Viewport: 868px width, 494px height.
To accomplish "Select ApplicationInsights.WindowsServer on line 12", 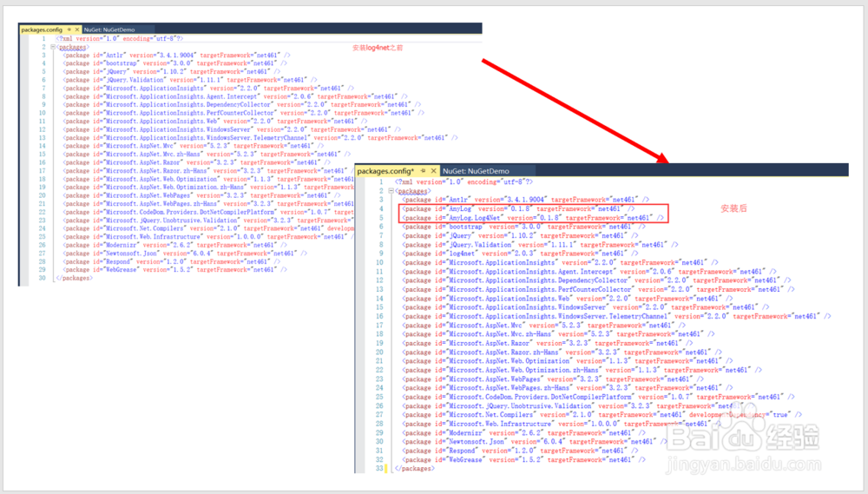I will pyautogui.click(x=232, y=129).
